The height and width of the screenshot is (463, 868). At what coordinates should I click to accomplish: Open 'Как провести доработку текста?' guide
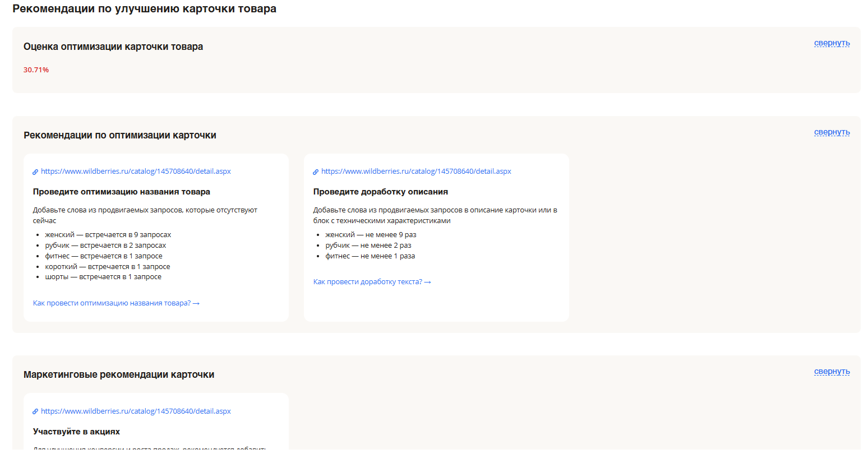372,282
